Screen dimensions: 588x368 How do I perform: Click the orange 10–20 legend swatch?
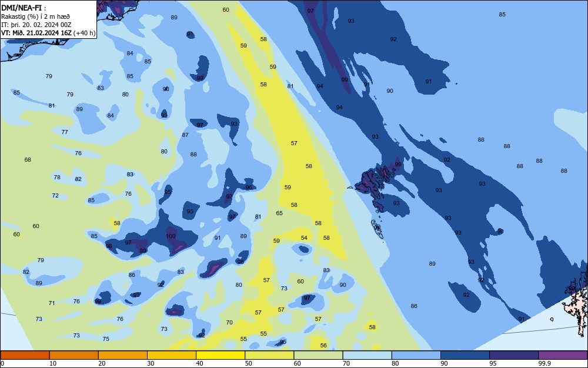[74, 355]
